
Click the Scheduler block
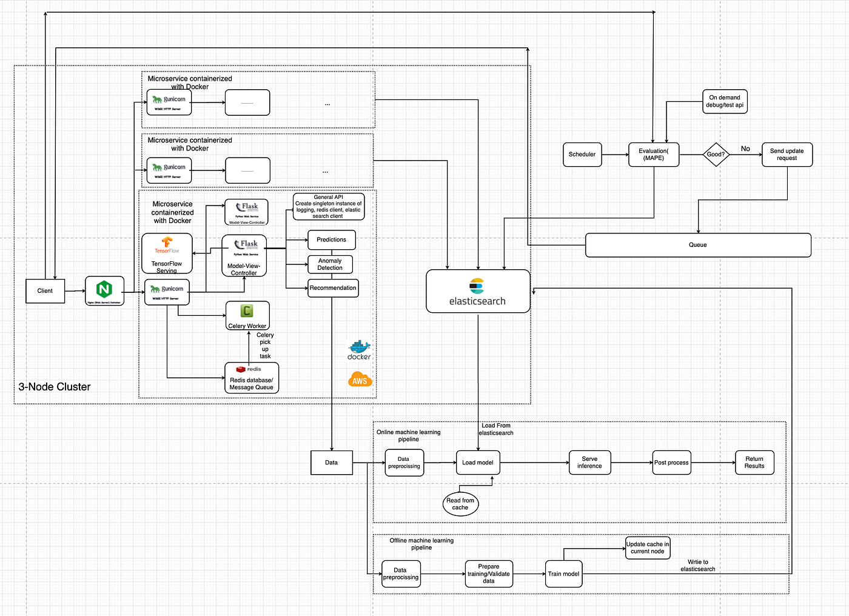point(582,155)
